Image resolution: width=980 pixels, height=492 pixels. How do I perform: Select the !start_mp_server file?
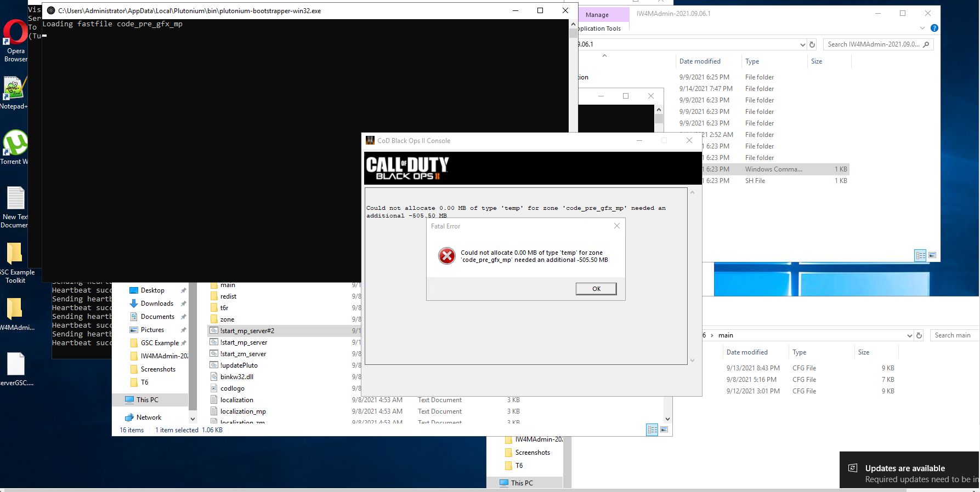point(243,342)
